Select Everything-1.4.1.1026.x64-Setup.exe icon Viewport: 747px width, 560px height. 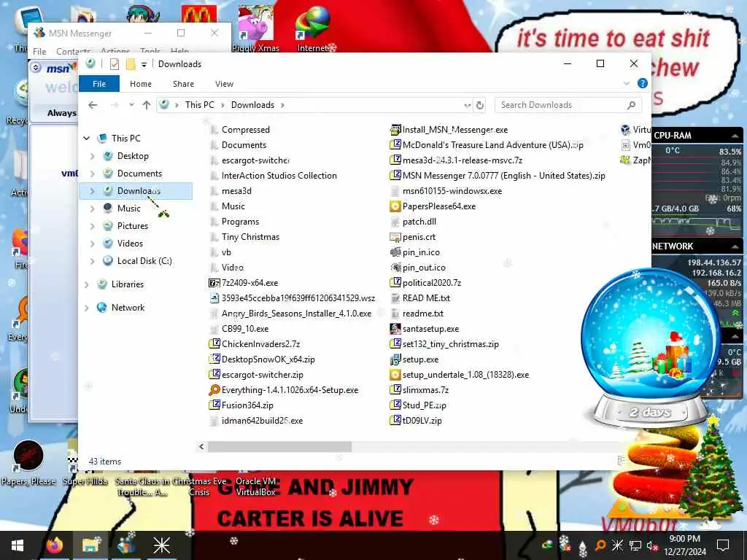click(x=214, y=390)
